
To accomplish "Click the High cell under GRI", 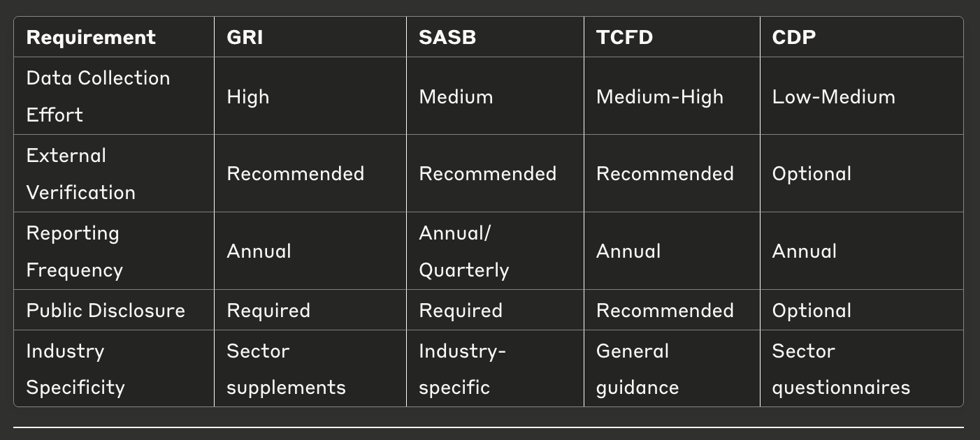I will tap(248, 96).
